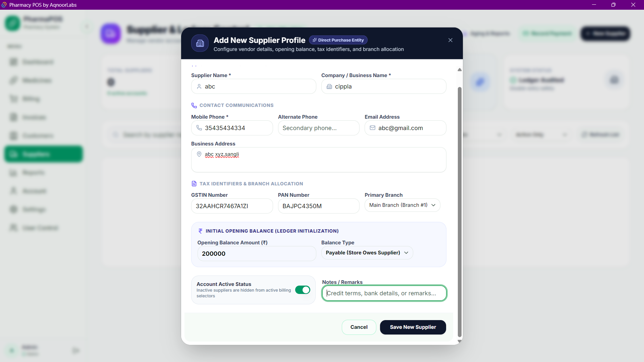Click the person icon in Supplier Name field
The width and height of the screenshot is (644, 362).
click(x=199, y=86)
